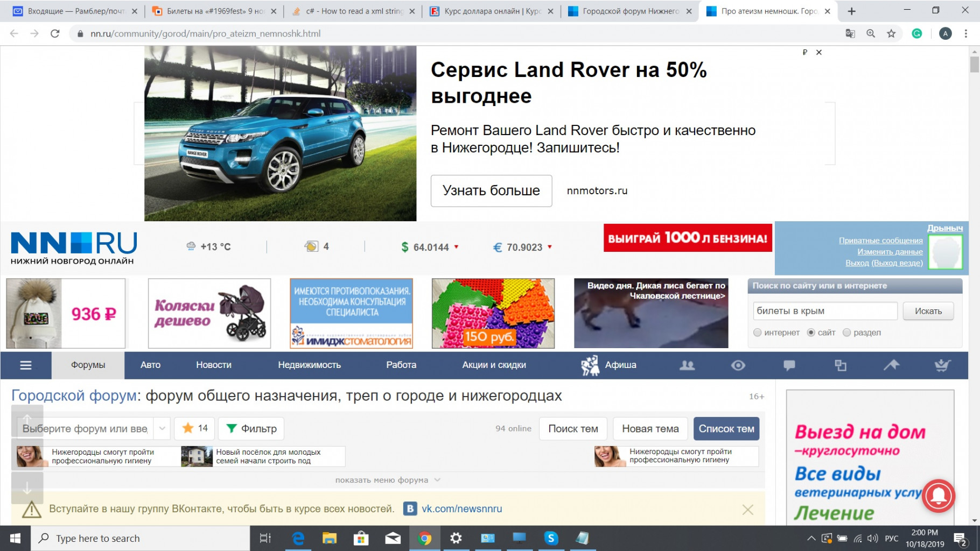Expand the forum selection dropdown arrow
The width and height of the screenshot is (980, 551).
162,428
